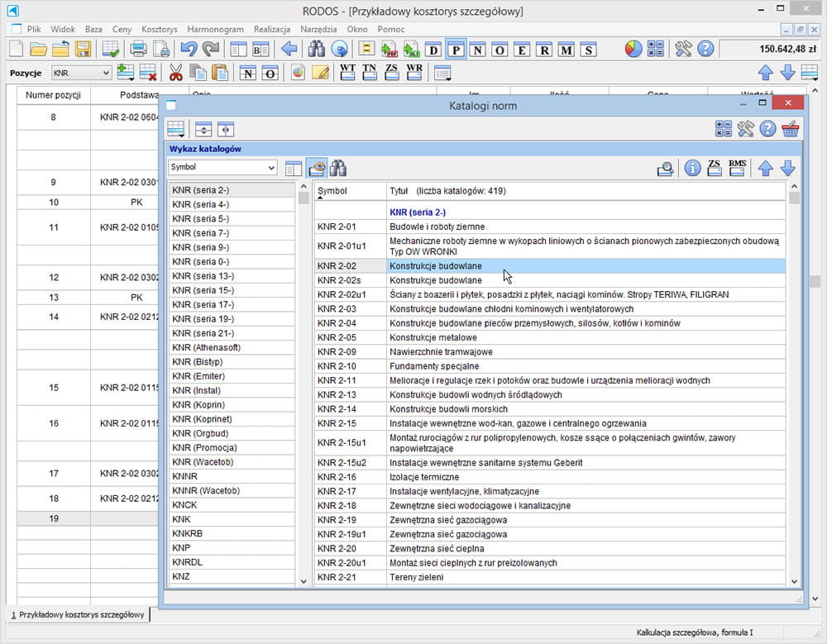Click the basket icon in Katalogi norm

point(790,129)
